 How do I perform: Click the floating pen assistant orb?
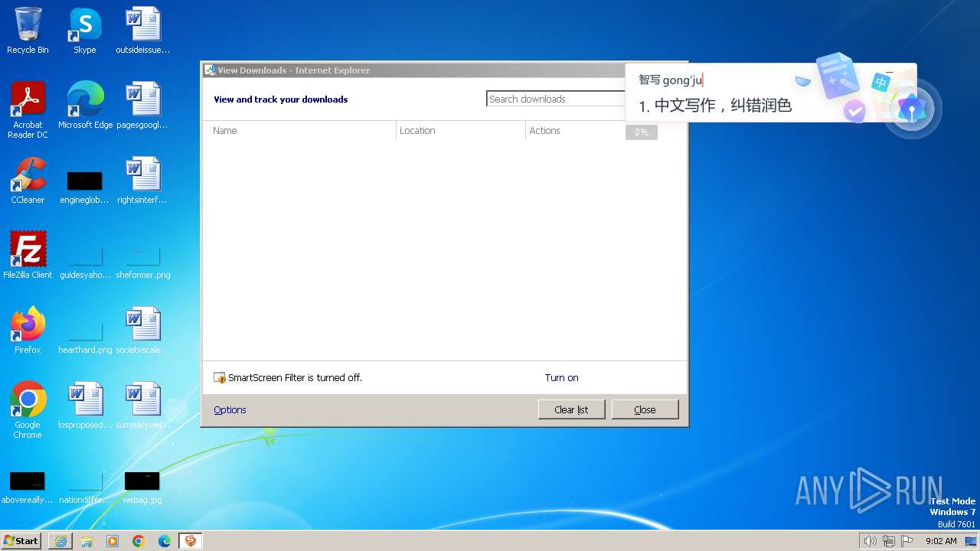(911, 109)
